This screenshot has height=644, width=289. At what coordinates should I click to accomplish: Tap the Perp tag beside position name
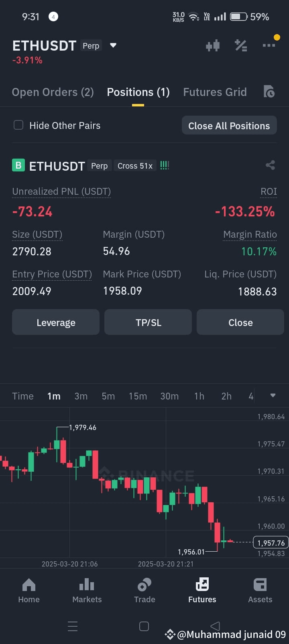[x=99, y=166]
